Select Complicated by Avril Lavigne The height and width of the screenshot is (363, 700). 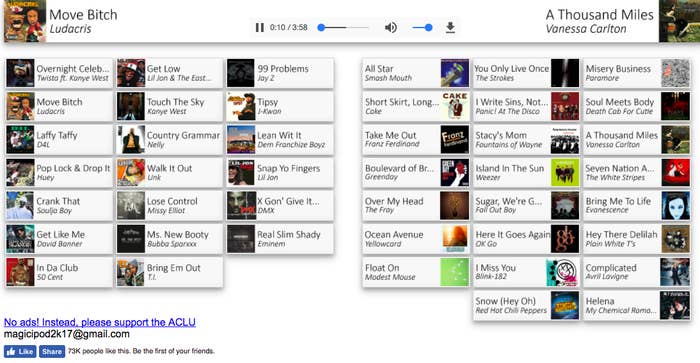click(637, 272)
